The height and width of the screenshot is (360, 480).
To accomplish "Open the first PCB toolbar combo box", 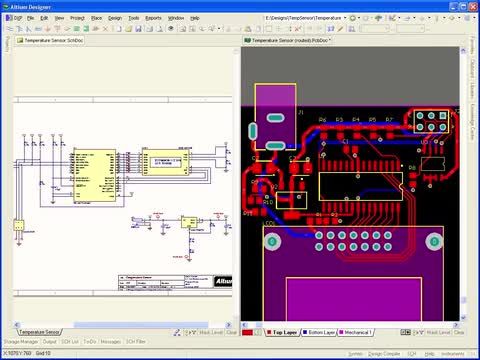I will point(375,29).
